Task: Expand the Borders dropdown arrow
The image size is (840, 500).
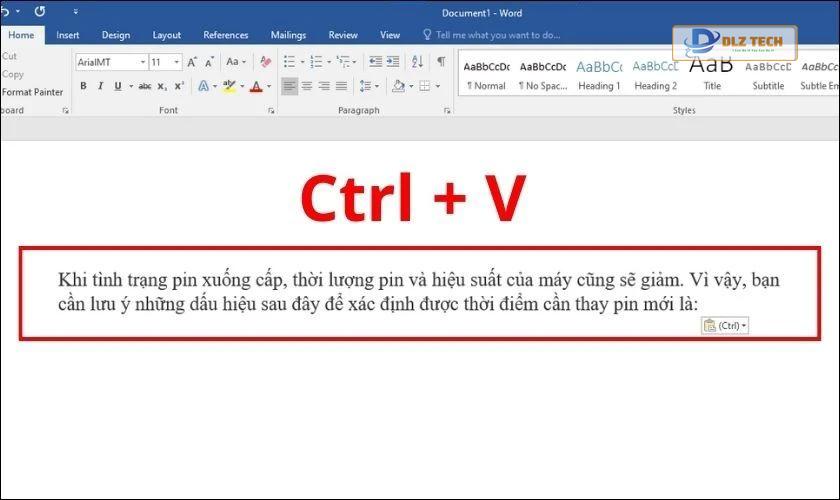Action: tap(438, 86)
